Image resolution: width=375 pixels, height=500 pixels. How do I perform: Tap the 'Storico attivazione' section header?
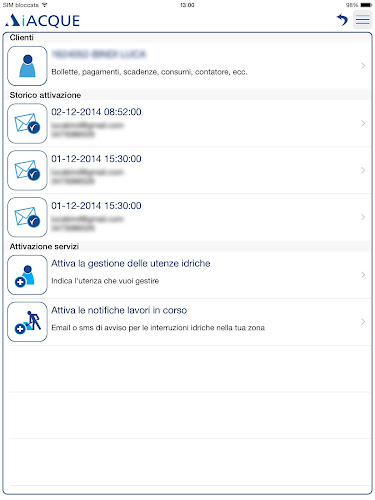[45, 95]
